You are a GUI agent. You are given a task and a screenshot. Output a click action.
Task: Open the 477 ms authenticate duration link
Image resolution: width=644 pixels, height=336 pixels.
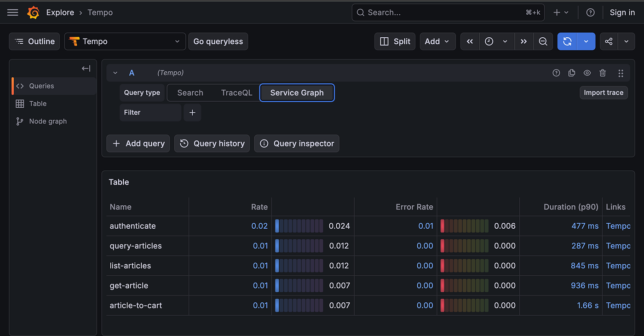pyautogui.click(x=585, y=226)
